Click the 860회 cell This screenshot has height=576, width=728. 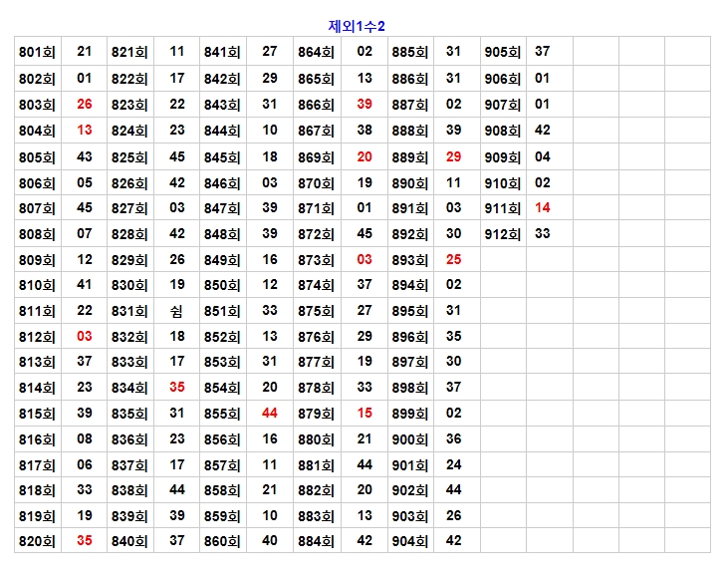tap(223, 541)
